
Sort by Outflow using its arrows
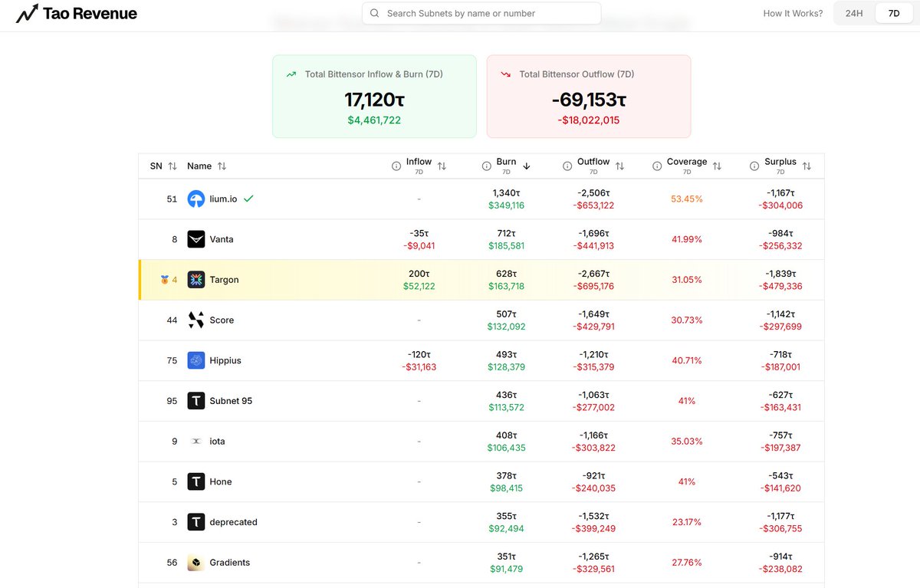pyautogui.click(x=619, y=166)
